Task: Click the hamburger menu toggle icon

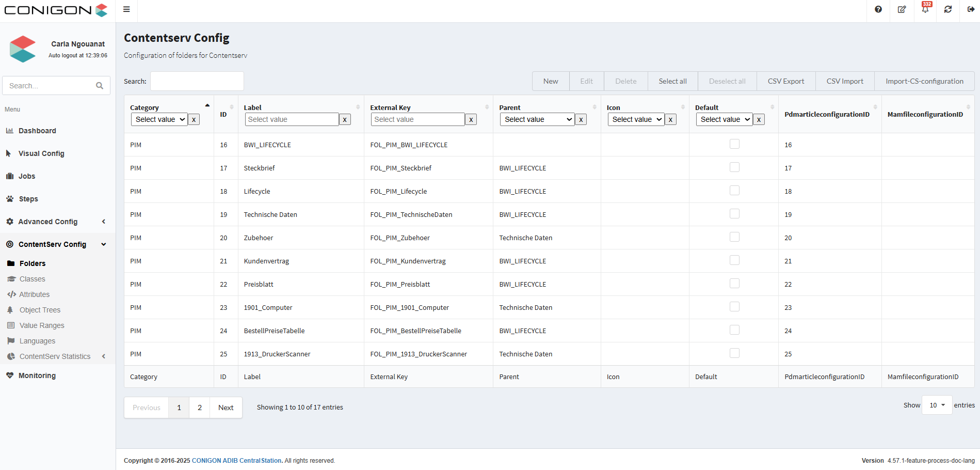Action: [x=126, y=9]
